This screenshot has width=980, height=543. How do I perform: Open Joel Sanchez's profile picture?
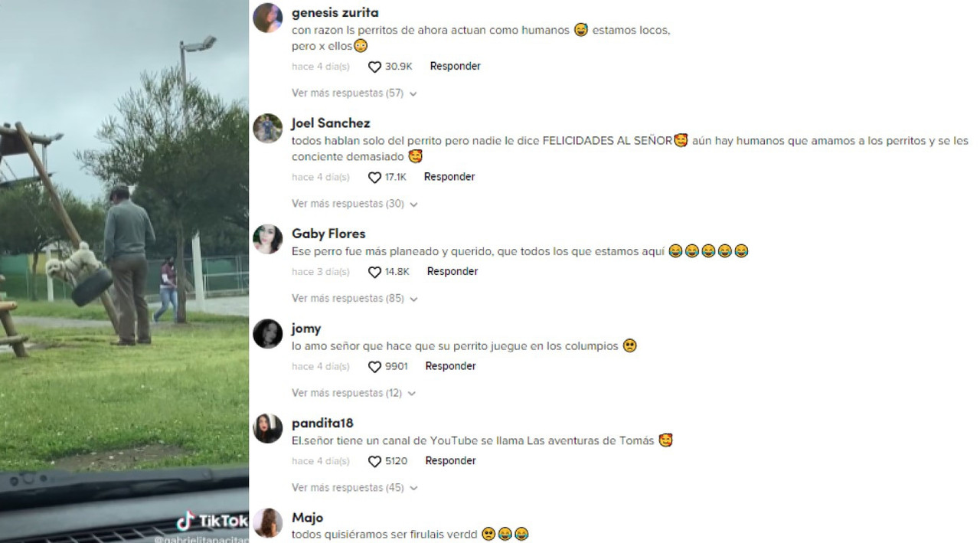pyautogui.click(x=268, y=128)
